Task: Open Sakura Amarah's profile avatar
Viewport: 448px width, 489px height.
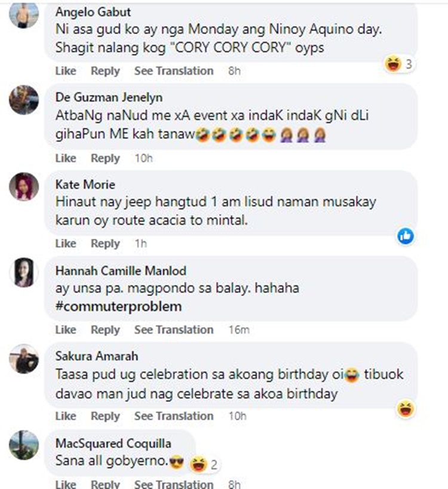Action: pyautogui.click(x=24, y=359)
